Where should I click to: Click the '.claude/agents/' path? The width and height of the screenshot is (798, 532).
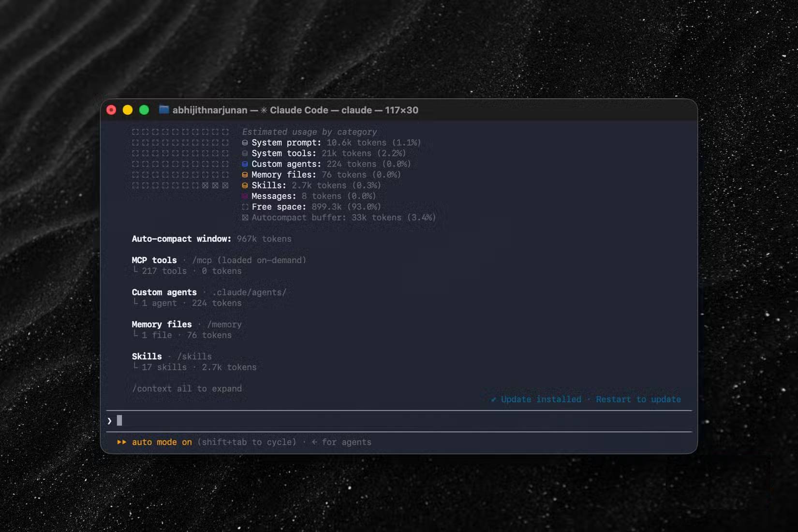coord(249,292)
